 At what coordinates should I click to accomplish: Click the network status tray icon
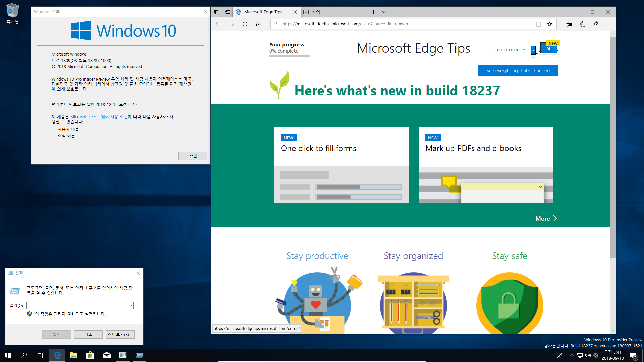point(580,355)
